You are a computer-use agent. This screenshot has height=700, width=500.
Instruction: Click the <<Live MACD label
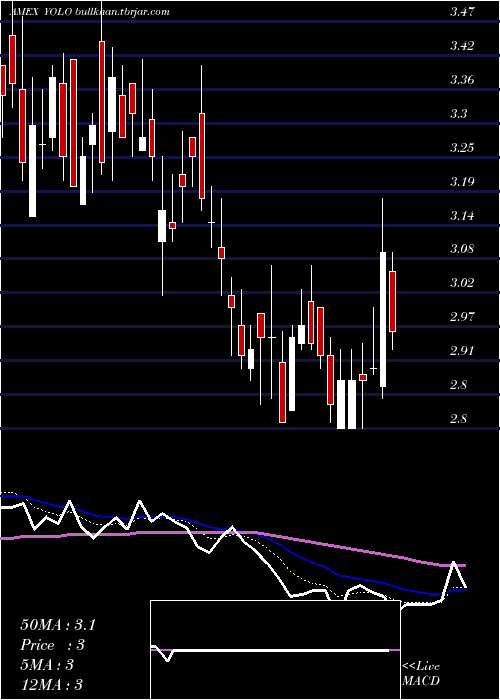pos(421,673)
